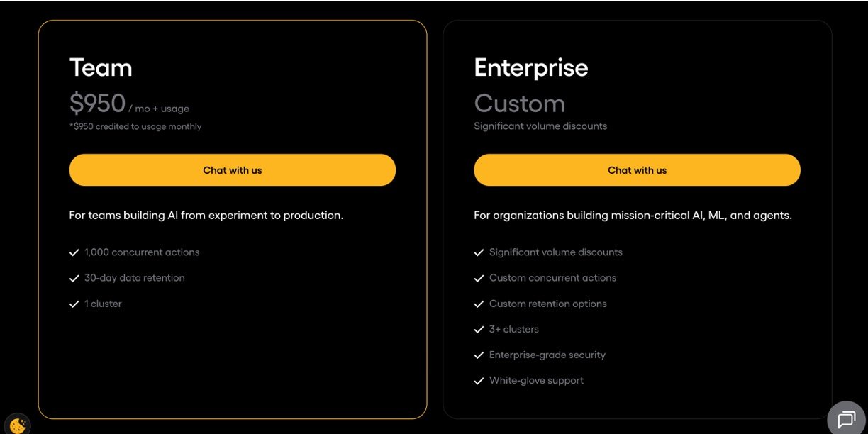The image size is (868, 434).
Task: Select the Team plan heading
Action: 101,67
